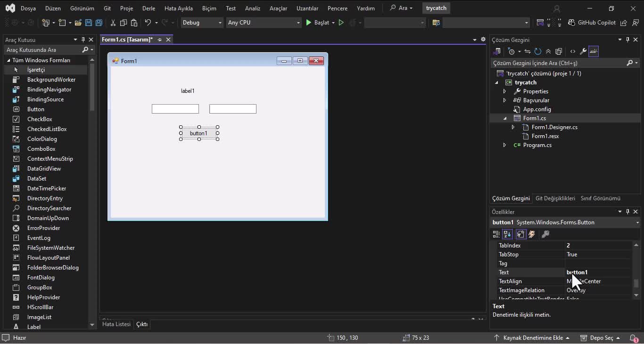Click the left textbox on Form1 designer
This screenshot has height=344, width=644.
pyautogui.click(x=175, y=109)
